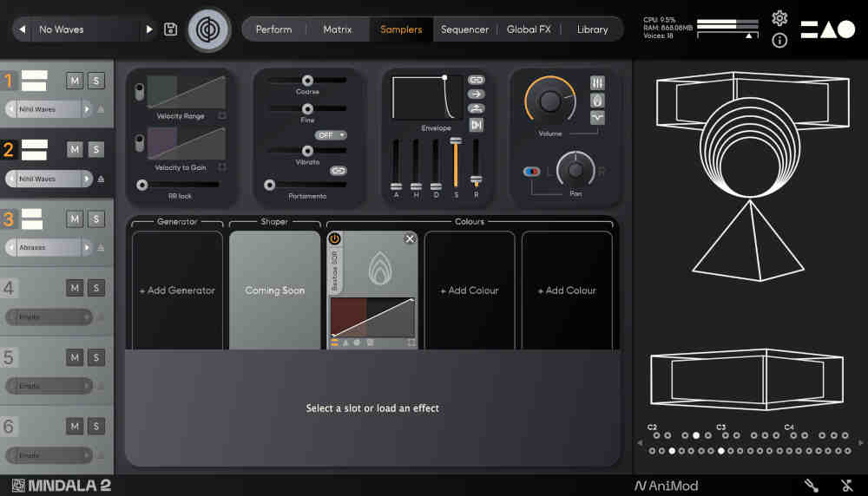Viewport: 868px width, 496px height.
Task: Click the save preset floppy disk icon
Action: coord(171,29)
